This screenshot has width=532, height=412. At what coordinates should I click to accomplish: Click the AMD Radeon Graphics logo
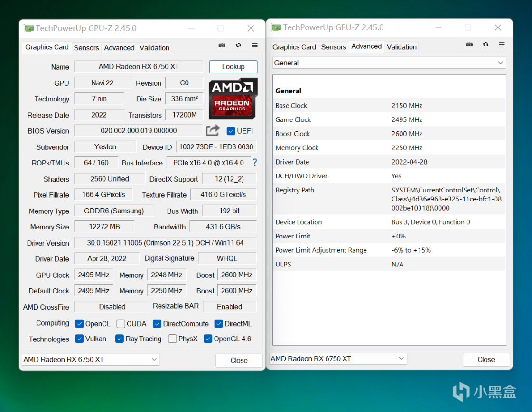point(233,99)
